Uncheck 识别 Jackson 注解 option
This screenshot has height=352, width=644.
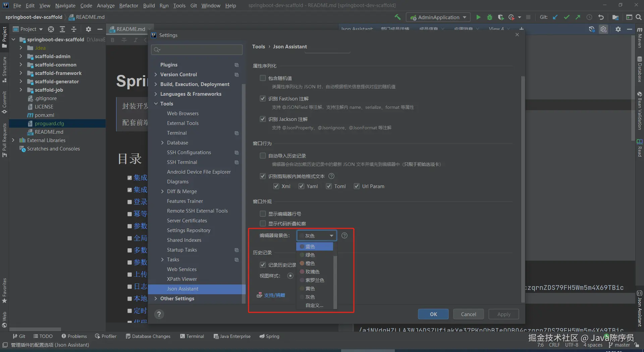pos(263,119)
